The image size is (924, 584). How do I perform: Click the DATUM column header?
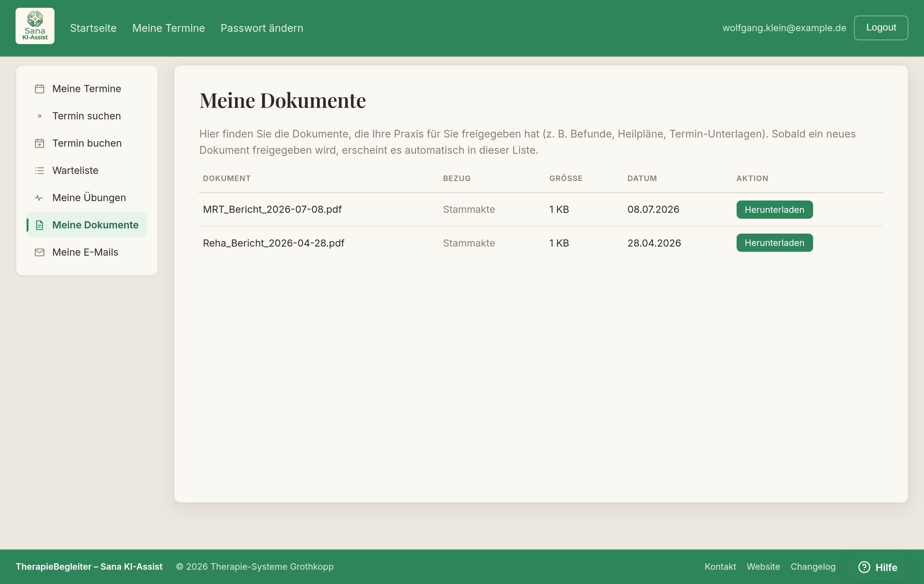[642, 178]
